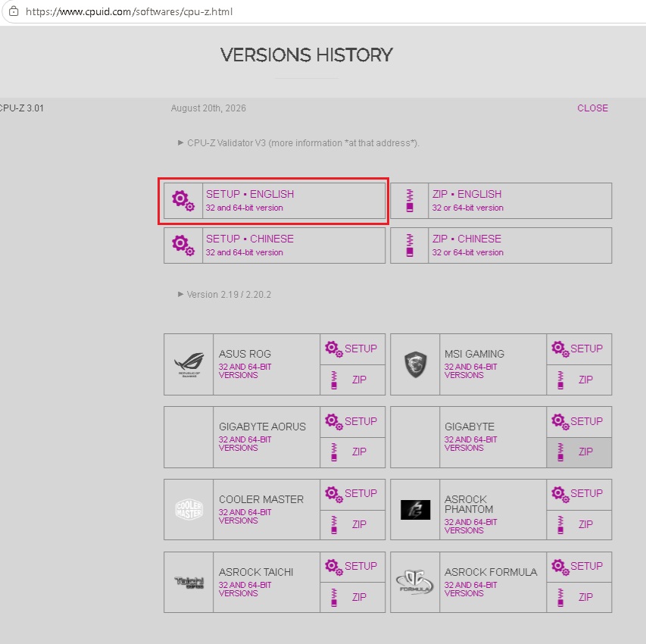
Task: Click the COOLER MASTER name text
Action: tap(261, 499)
